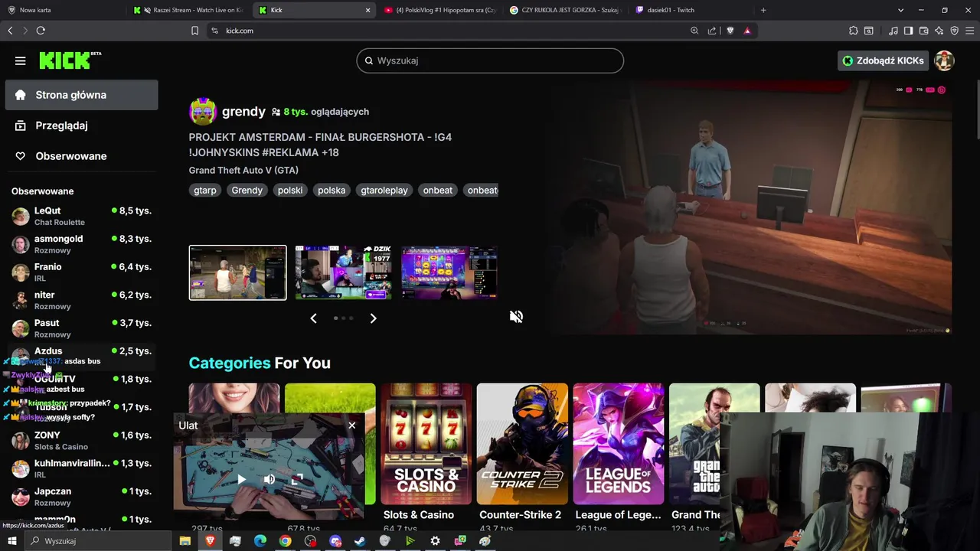
Task: Select the polska tag
Action: 332,190
